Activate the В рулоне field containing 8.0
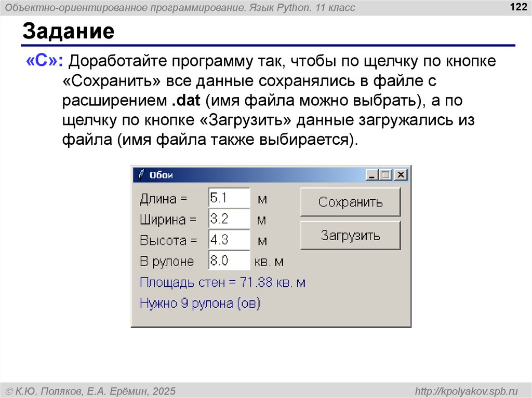 229,261
